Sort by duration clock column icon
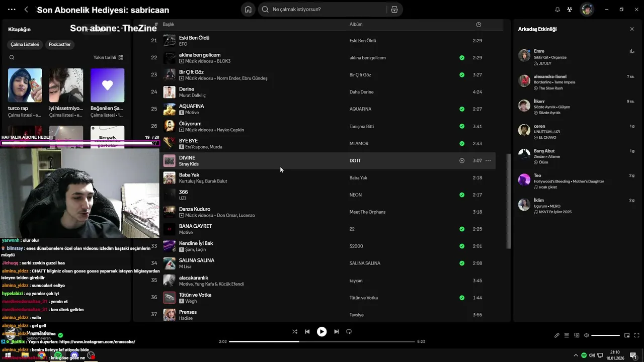The height and width of the screenshot is (362, 644). 478,24
